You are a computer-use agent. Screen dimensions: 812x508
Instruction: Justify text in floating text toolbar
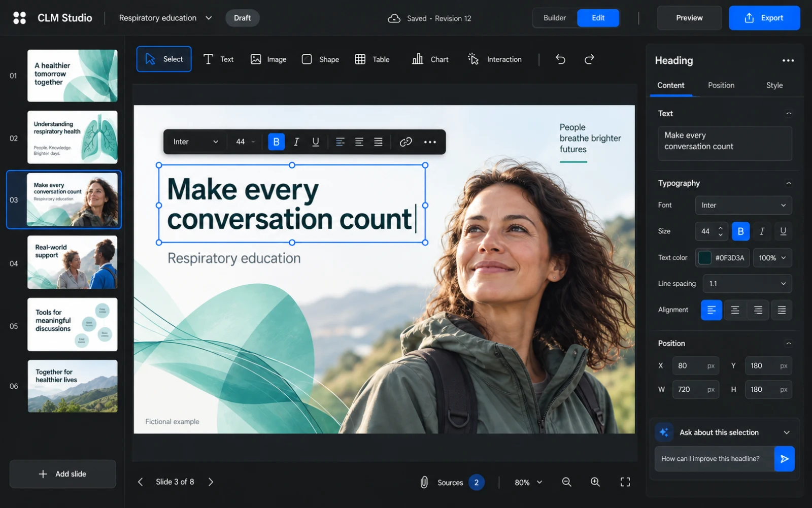(378, 142)
